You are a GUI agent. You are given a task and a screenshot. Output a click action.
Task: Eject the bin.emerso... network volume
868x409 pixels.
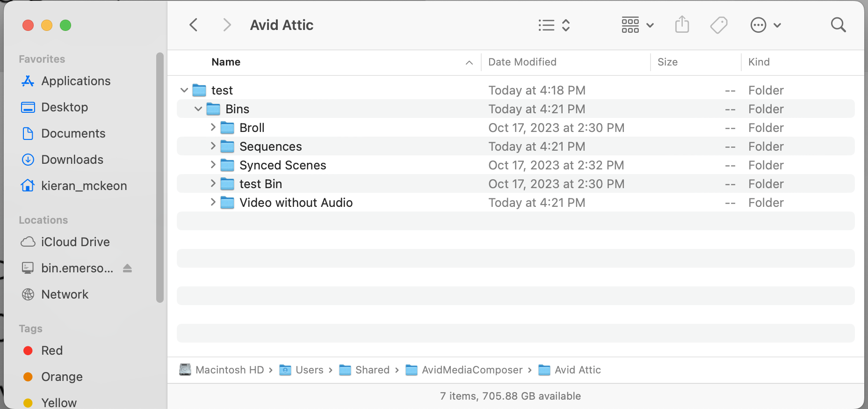coord(127,268)
